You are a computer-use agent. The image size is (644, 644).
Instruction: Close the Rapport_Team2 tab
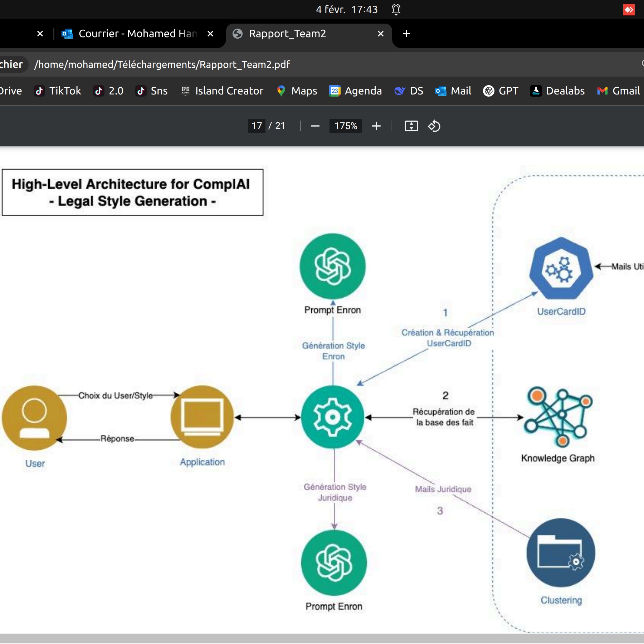pyautogui.click(x=381, y=34)
